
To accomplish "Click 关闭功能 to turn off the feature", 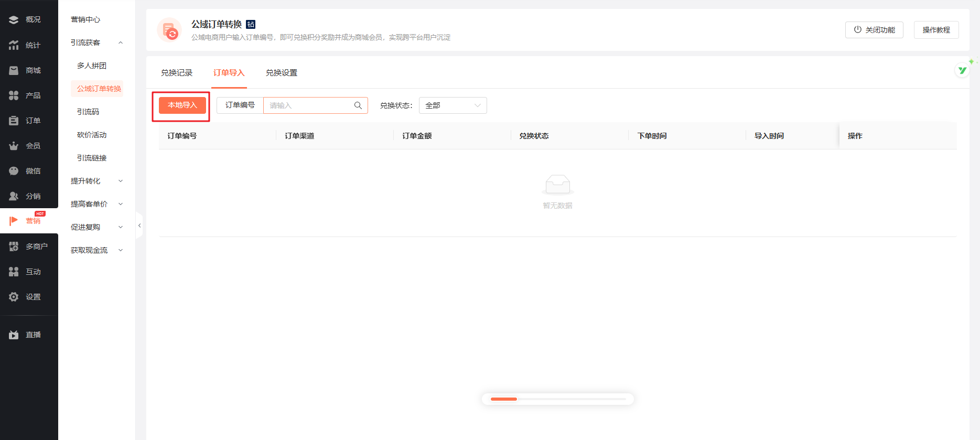I will click(x=874, y=30).
